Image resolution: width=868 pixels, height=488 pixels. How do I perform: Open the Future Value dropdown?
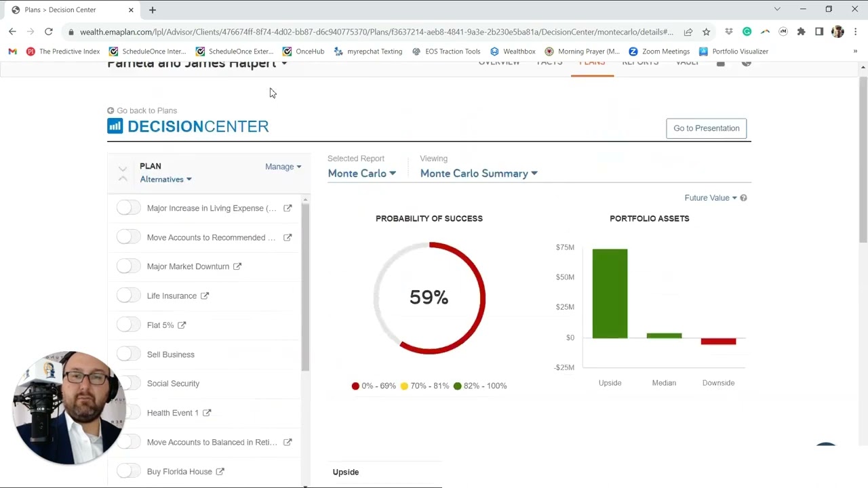[x=711, y=198]
